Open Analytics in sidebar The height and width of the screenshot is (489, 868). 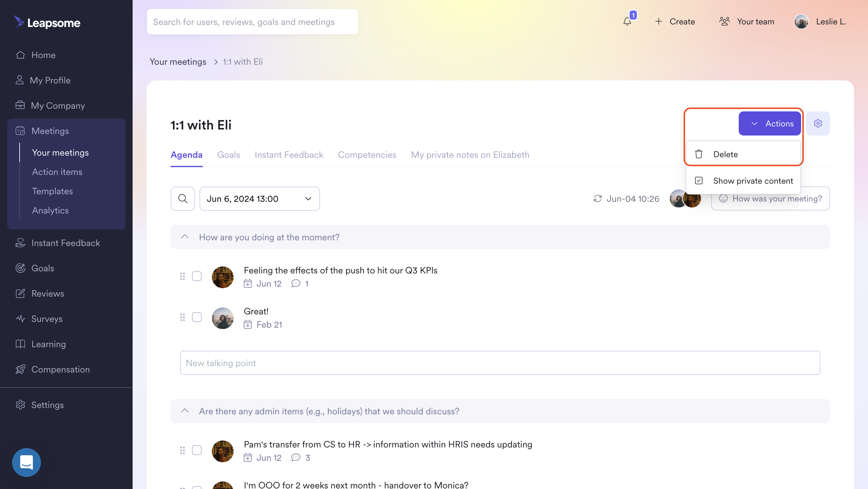click(x=50, y=210)
